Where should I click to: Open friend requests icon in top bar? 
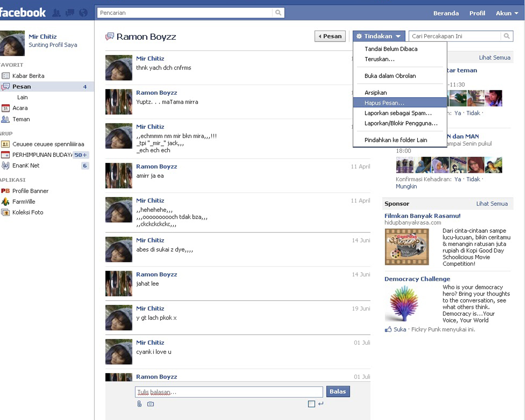point(57,13)
